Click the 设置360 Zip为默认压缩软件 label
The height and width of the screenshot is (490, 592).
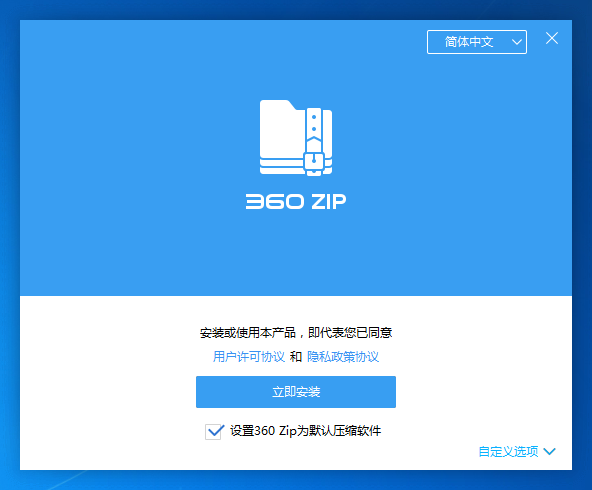305,431
